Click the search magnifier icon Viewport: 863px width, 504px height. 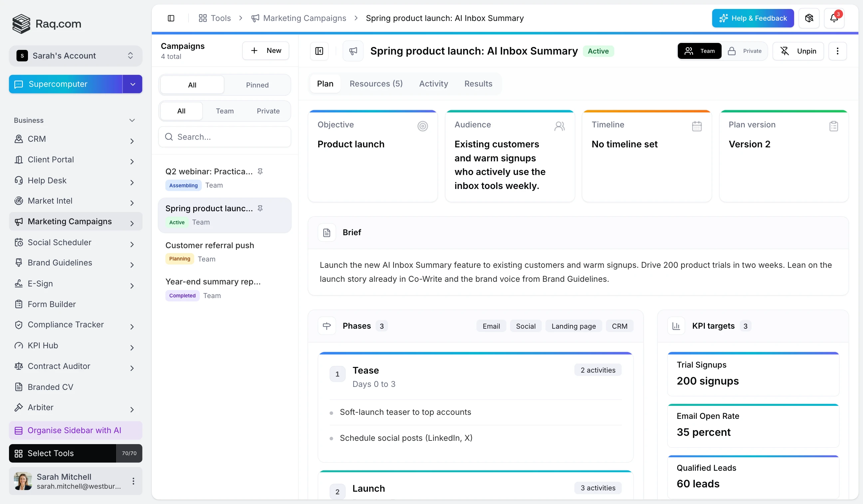click(x=169, y=137)
